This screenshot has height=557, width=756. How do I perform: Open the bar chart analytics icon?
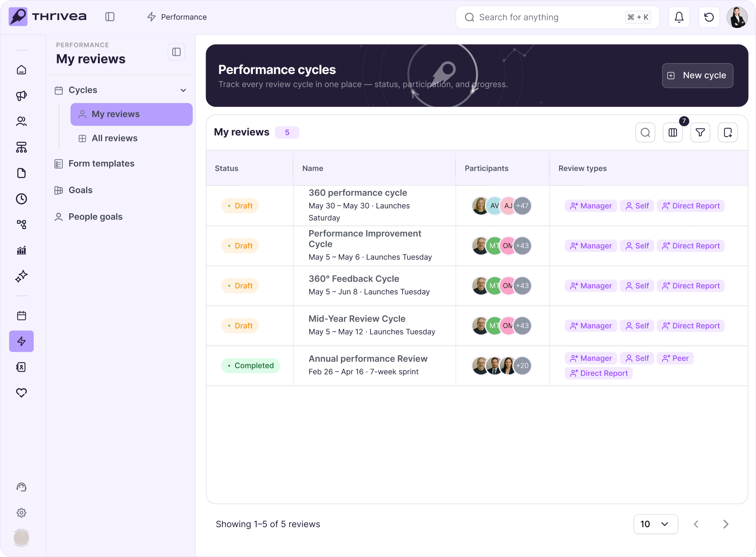tap(22, 250)
